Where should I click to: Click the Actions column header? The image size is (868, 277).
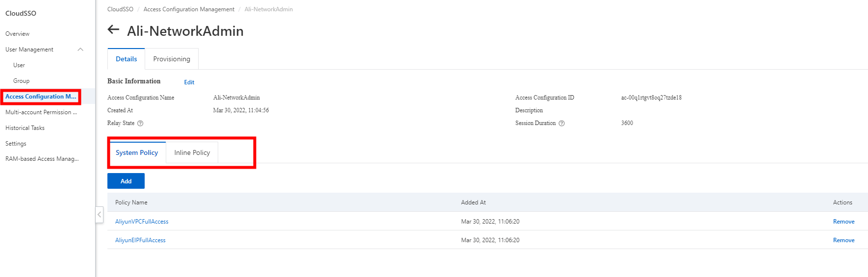point(842,202)
